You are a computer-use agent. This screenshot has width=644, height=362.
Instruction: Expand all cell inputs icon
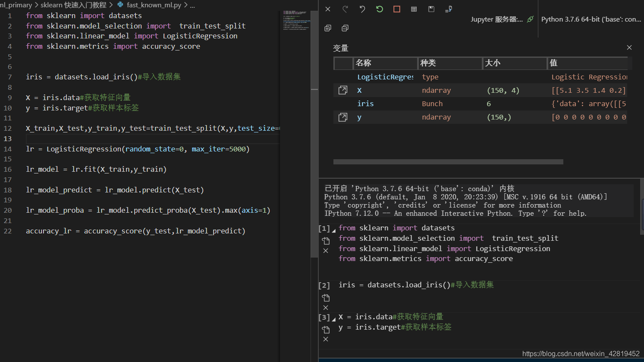(328, 28)
